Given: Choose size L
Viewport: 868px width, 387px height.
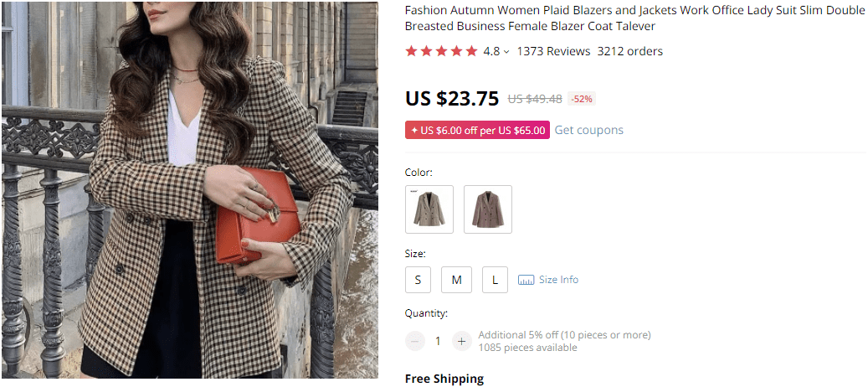Looking at the screenshot, I should point(495,280).
